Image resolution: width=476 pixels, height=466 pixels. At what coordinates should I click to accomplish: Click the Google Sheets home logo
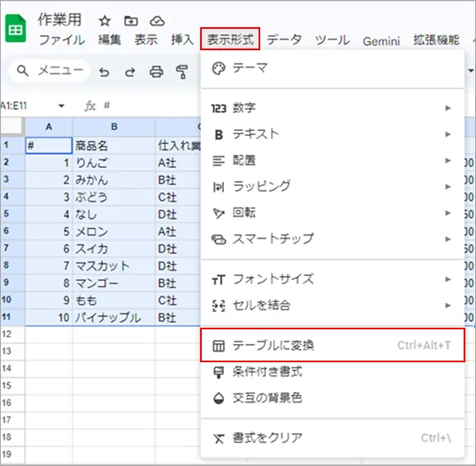pyautogui.click(x=16, y=28)
